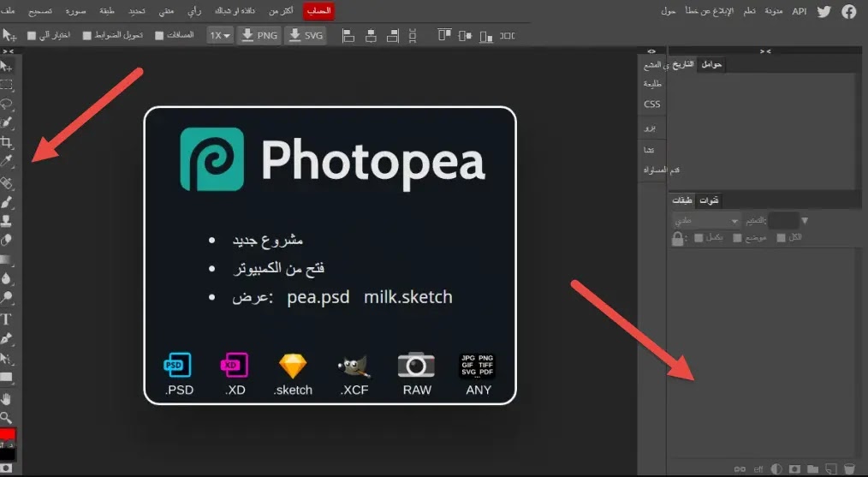Click new adjustment layer half-circle icon
Image resolution: width=868 pixels, height=477 pixels.
tap(776, 469)
